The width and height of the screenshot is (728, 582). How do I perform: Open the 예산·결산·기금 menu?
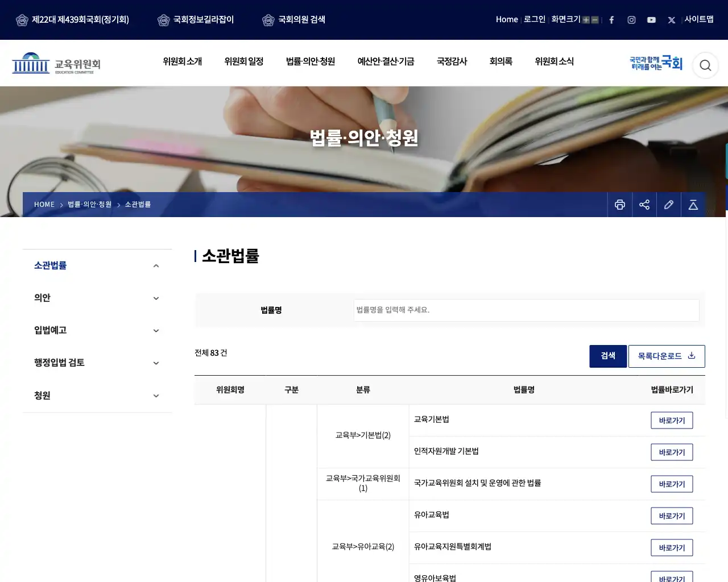coord(386,61)
